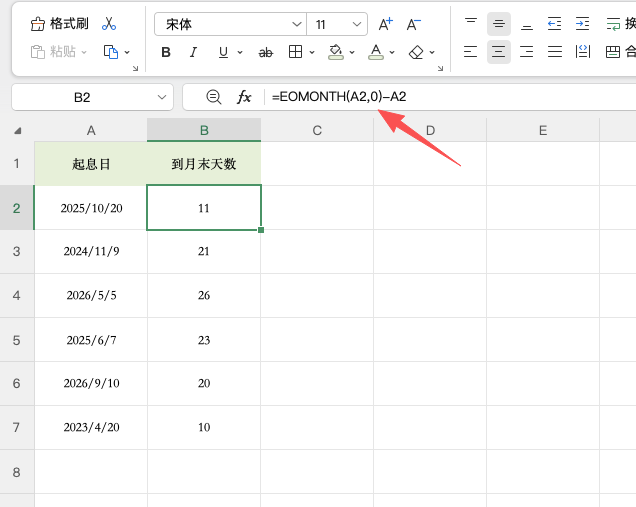Click into the formula bar text
Viewport: 636px width, 507px height.
pos(339,97)
